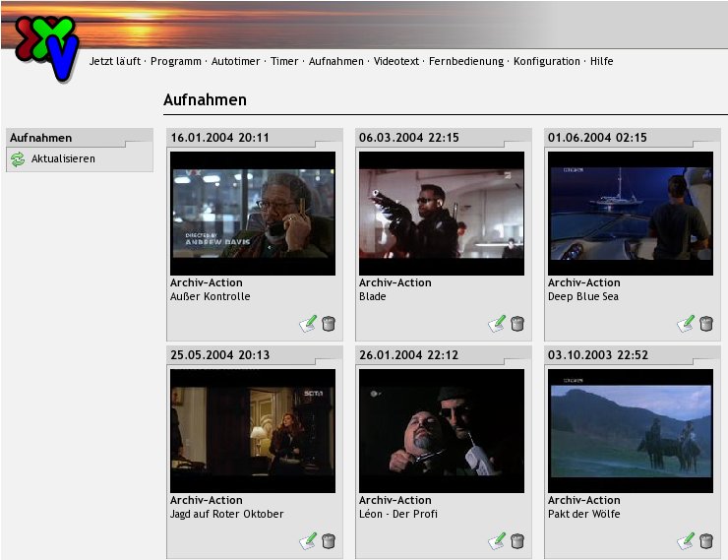
Task: Edit the Deep Blue Sea recording
Action: 686,323
